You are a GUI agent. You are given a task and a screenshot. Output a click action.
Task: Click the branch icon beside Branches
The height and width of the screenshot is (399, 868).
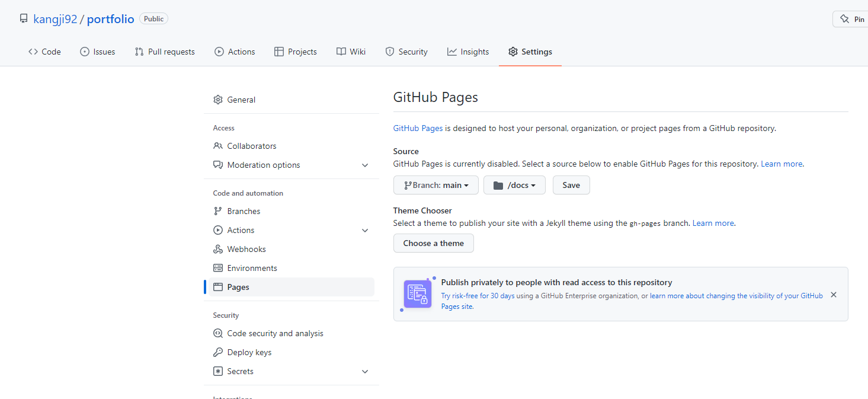218,211
